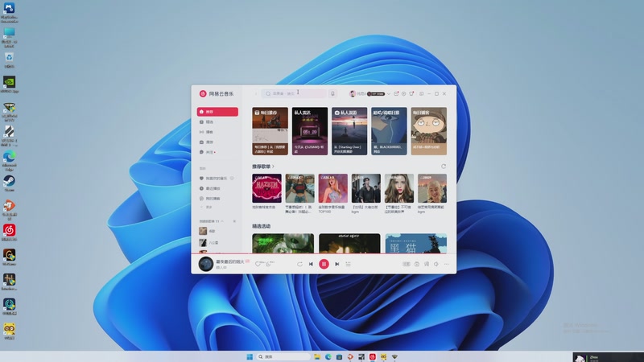Screen dimensions: 644x362
Task: Open the sound quality badge in player bar
Action: click(x=407, y=264)
